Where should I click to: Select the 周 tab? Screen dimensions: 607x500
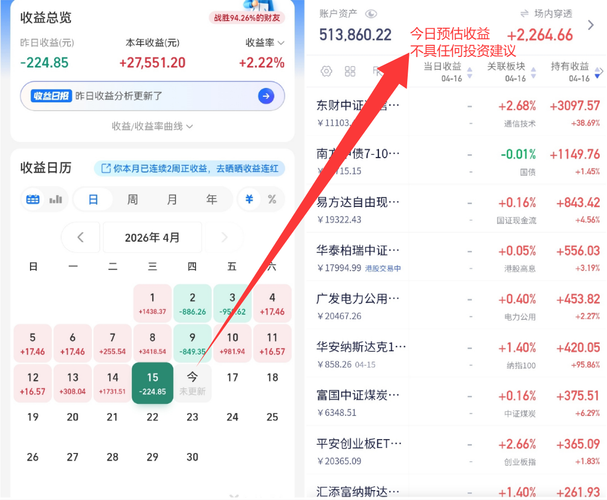click(x=132, y=199)
